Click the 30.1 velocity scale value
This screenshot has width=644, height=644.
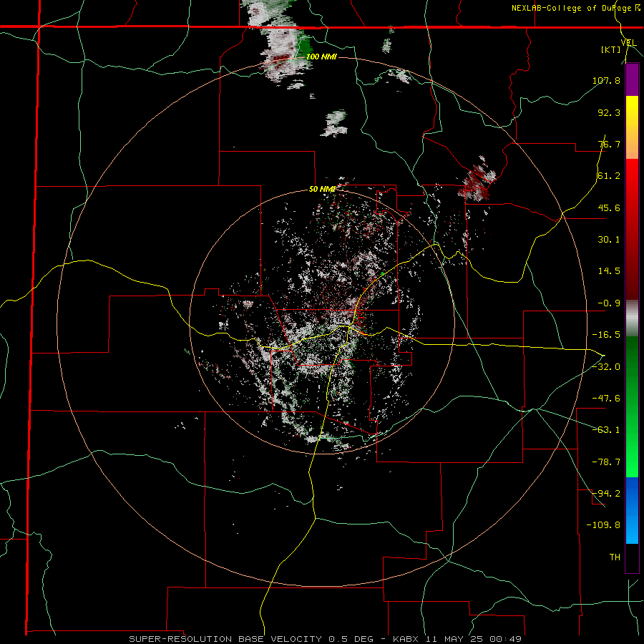(x=609, y=240)
